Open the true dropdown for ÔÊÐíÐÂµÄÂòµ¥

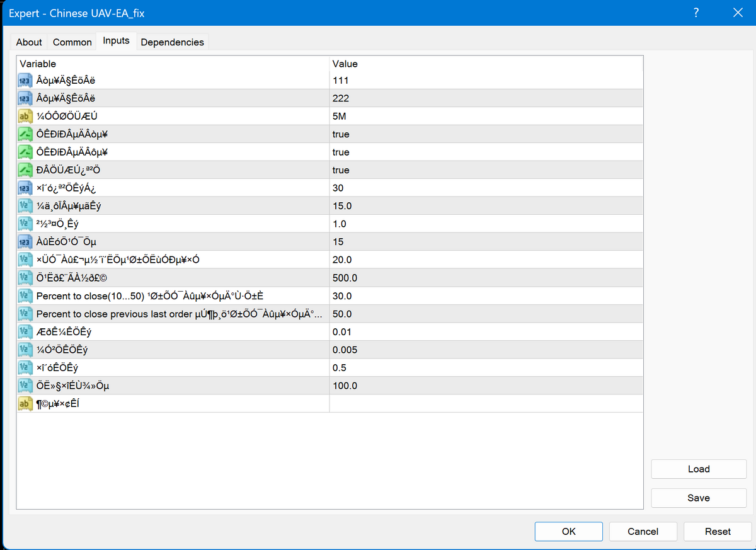(x=485, y=135)
